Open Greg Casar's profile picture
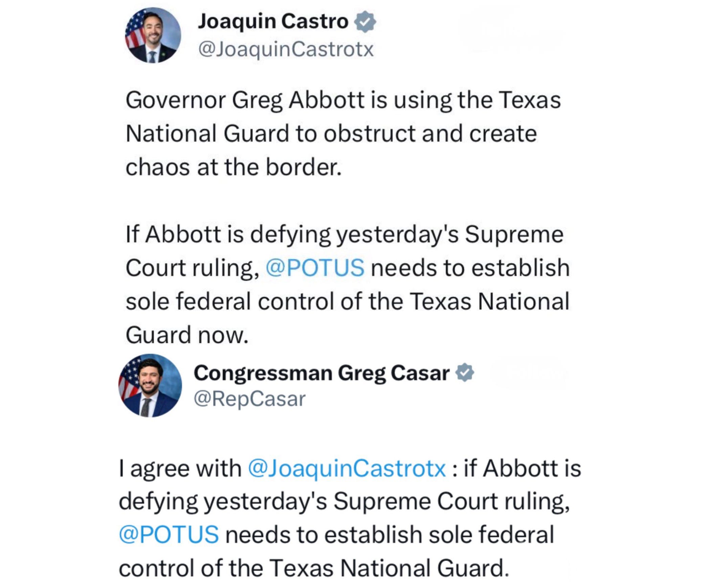This screenshot has height=588, width=702. click(150, 385)
